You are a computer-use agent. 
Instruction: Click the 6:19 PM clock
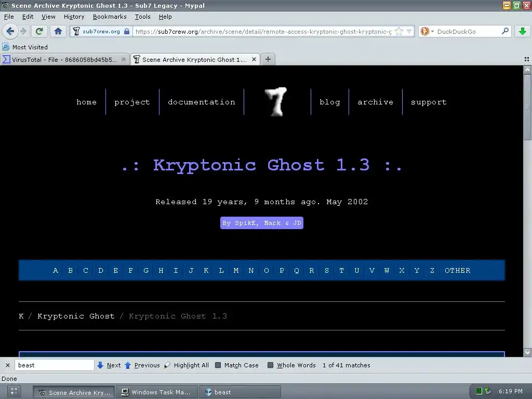(x=510, y=391)
